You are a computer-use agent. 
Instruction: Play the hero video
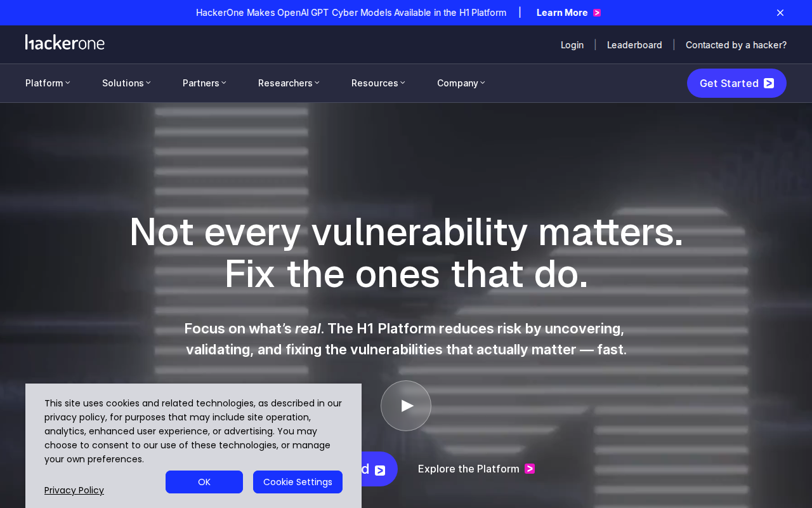click(406, 406)
